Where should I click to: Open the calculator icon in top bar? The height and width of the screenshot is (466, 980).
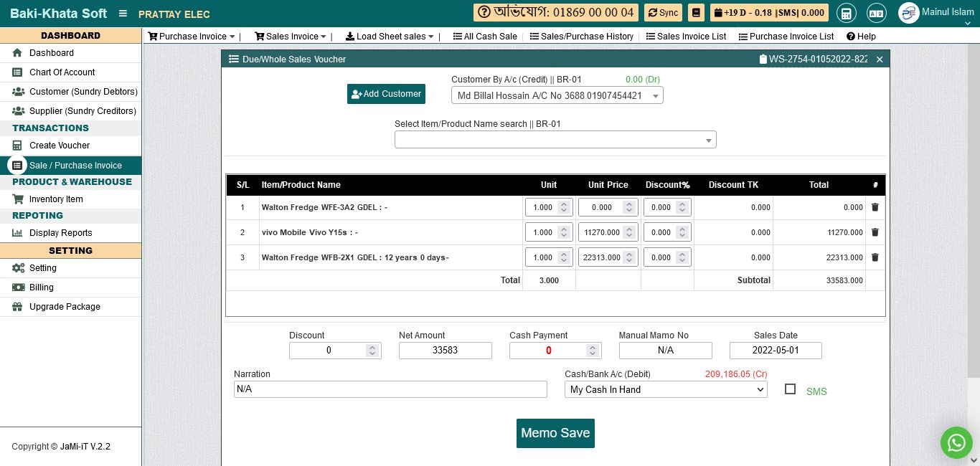coord(847,13)
